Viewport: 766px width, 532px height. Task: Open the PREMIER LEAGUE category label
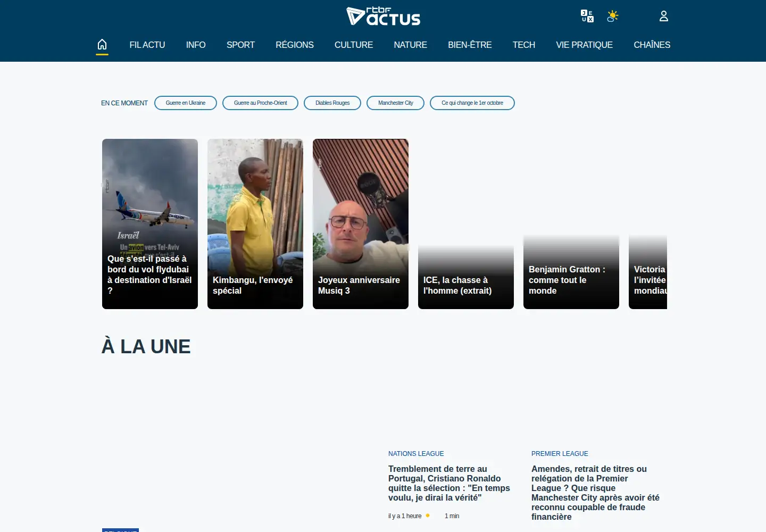560,454
